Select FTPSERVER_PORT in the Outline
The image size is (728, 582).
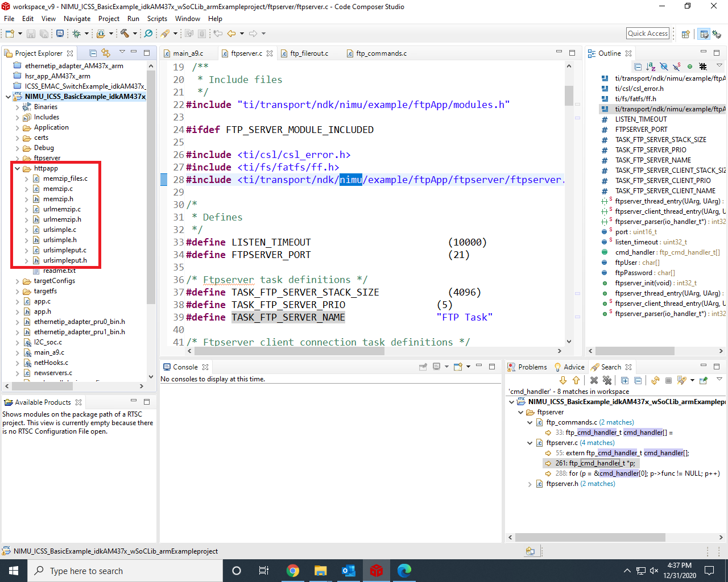[641, 130]
